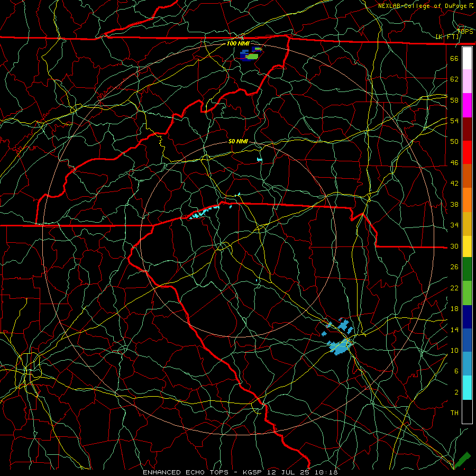Click the '100 NMI' range ring label
Viewport: 476px width, 476px height.
[x=238, y=43]
